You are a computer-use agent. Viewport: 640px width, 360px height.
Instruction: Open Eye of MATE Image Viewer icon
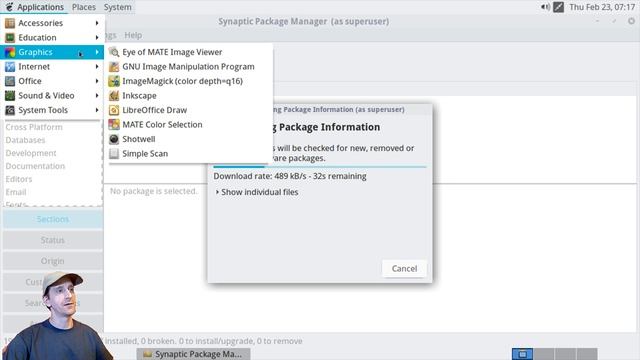coord(114,52)
